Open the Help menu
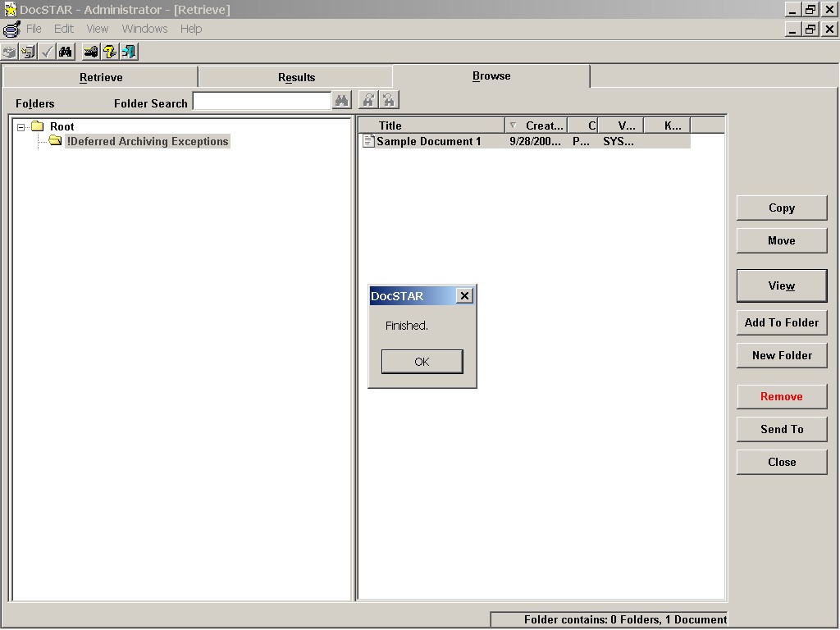This screenshot has height=630, width=840. click(190, 29)
